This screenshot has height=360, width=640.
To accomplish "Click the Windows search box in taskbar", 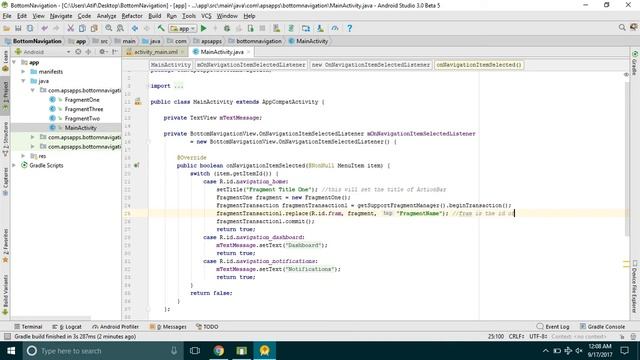I will tap(102, 351).
